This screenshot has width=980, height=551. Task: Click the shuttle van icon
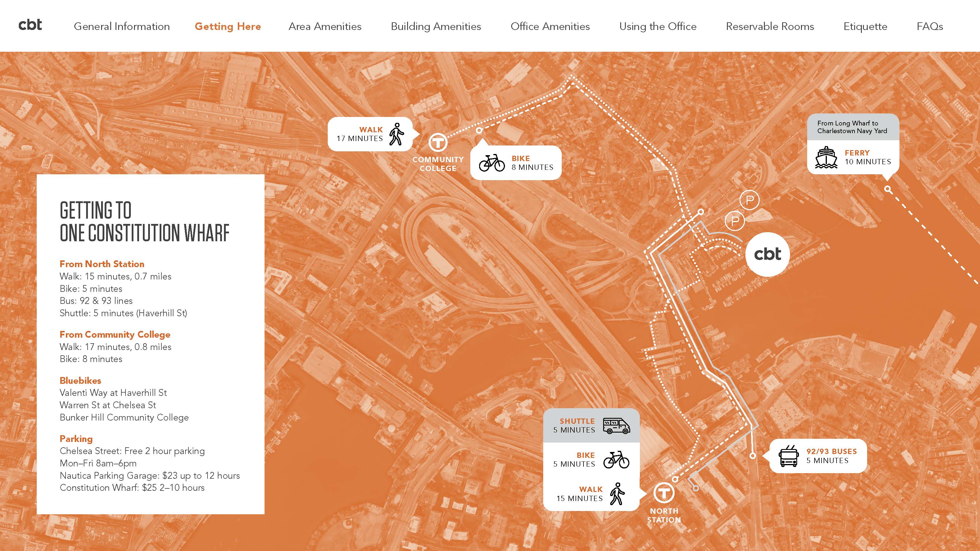[x=616, y=426]
